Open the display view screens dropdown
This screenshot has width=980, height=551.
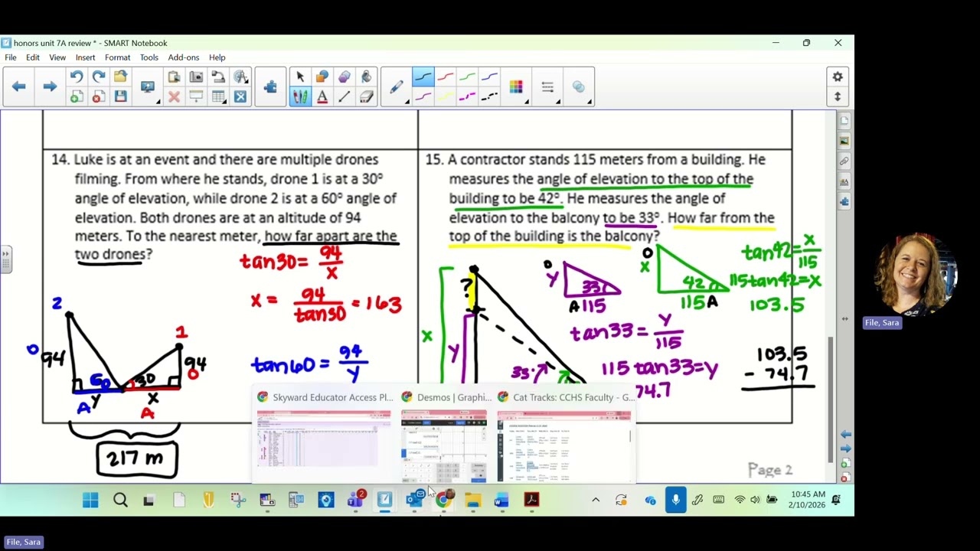tap(149, 87)
